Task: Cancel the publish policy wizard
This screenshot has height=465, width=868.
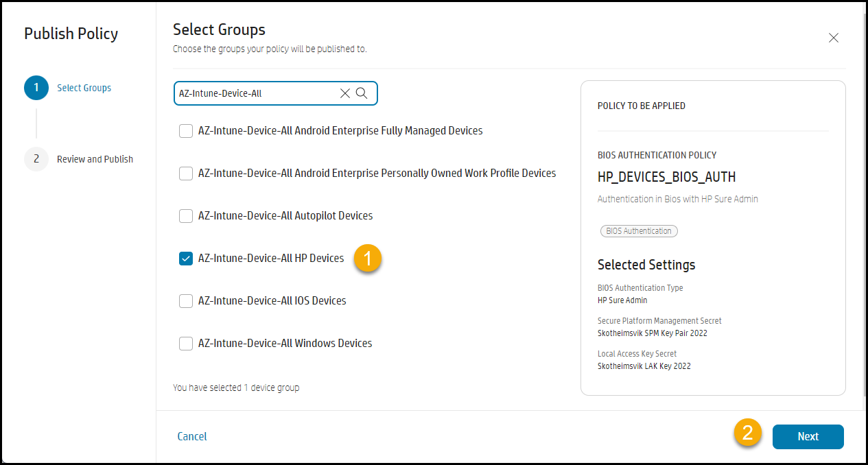Action: [192, 436]
